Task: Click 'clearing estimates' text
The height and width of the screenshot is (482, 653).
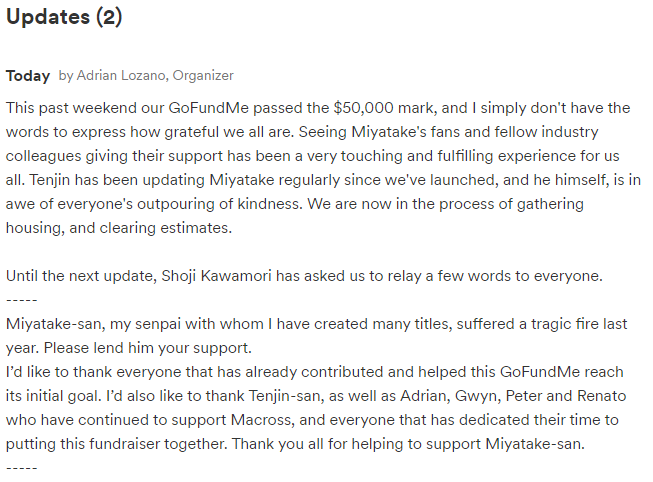Action: coord(165,228)
